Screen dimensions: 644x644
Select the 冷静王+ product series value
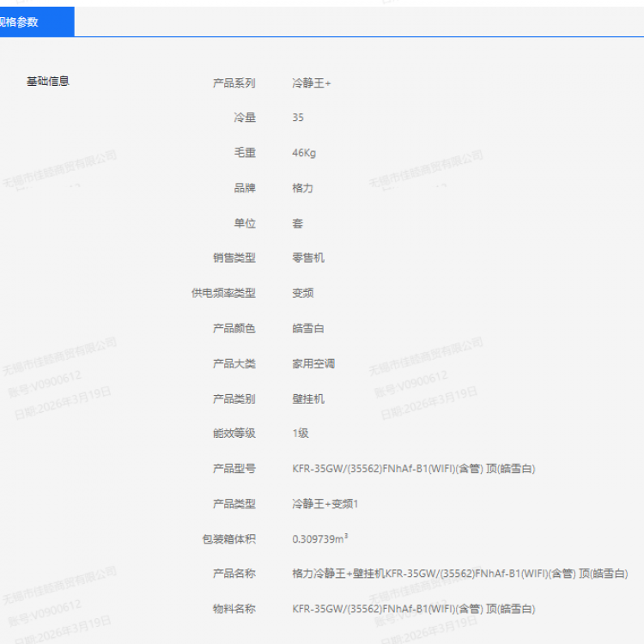pyautogui.click(x=311, y=83)
